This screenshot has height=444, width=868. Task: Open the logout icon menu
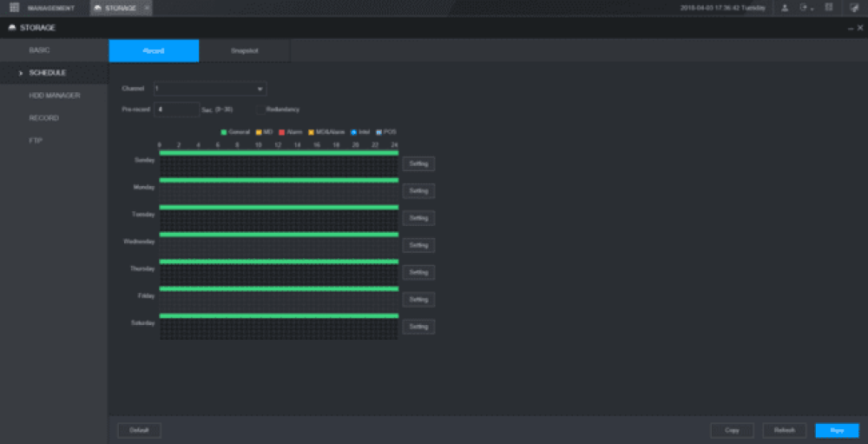[x=806, y=8]
